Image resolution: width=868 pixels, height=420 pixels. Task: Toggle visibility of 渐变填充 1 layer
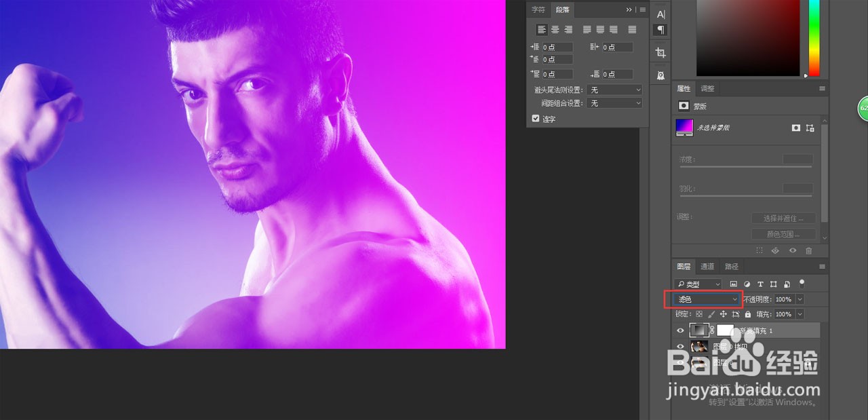click(681, 330)
